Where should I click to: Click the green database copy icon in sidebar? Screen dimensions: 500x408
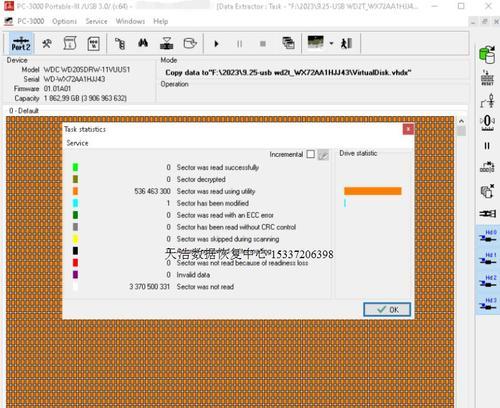coord(487,54)
